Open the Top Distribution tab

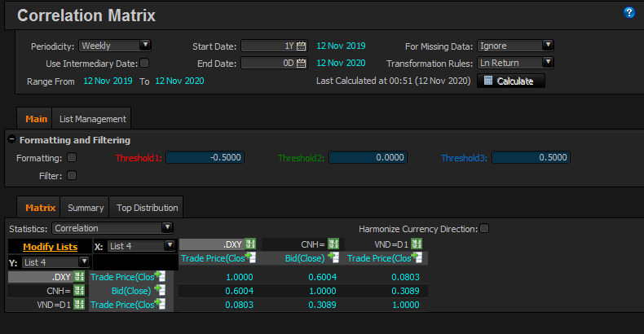pos(147,208)
